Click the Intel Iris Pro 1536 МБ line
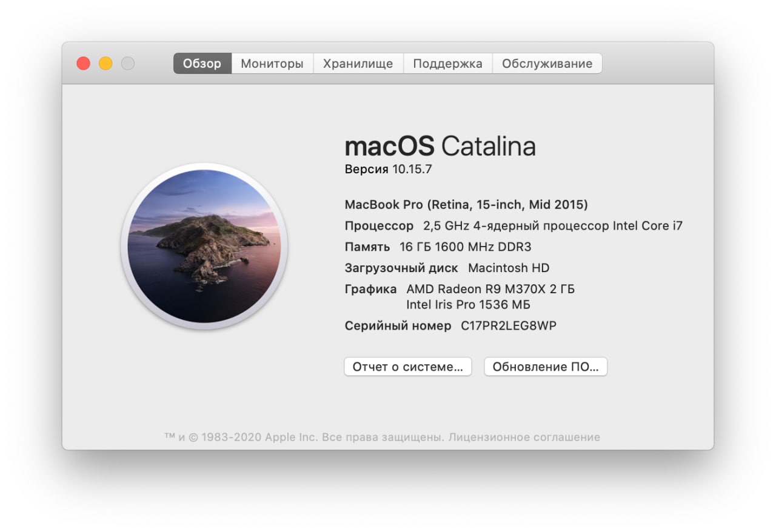Viewport: 776px width, 532px height. pyautogui.click(x=469, y=304)
